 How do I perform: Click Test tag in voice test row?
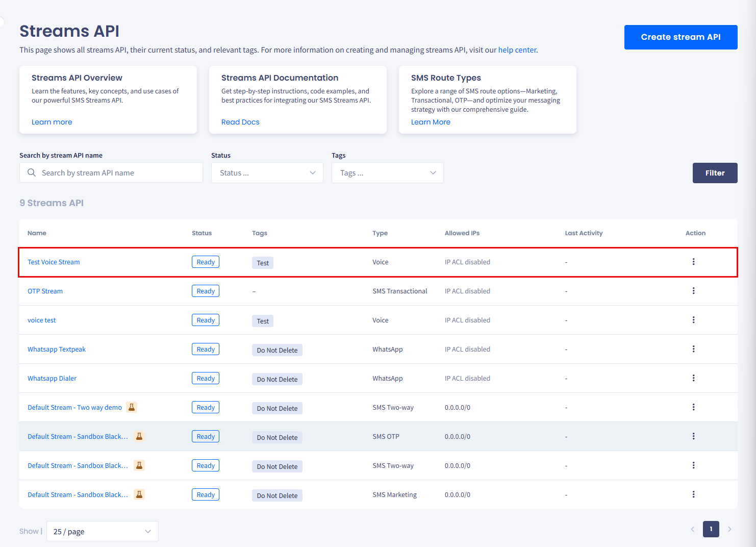pos(263,321)
